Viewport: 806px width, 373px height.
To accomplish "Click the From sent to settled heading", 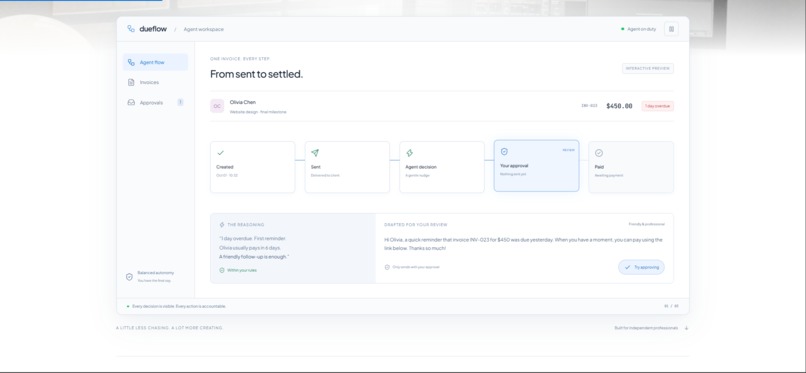I will pyautogui.click(x=257, y=74).
